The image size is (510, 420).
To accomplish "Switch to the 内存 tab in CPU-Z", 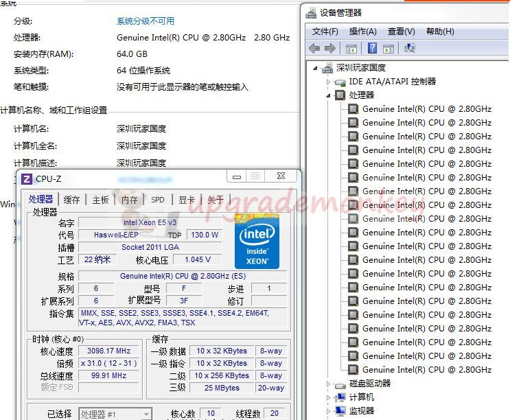I will pyautogui.click(x=129, y=200).
